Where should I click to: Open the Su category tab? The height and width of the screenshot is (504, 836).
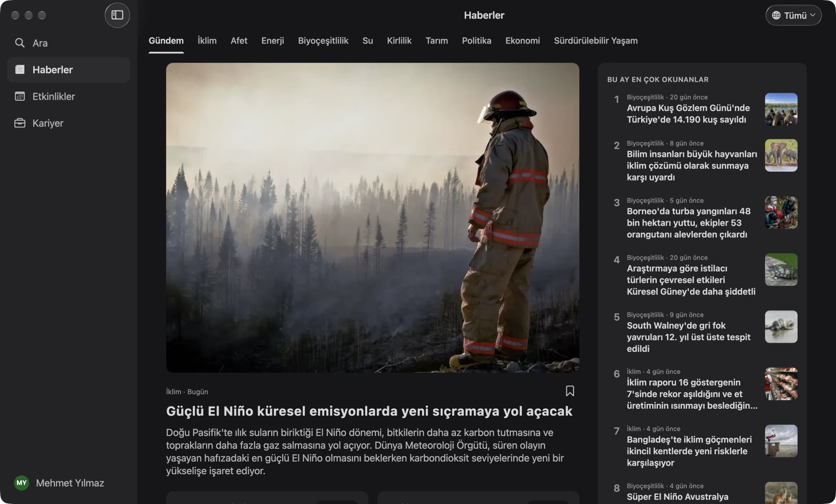point(367,41)
